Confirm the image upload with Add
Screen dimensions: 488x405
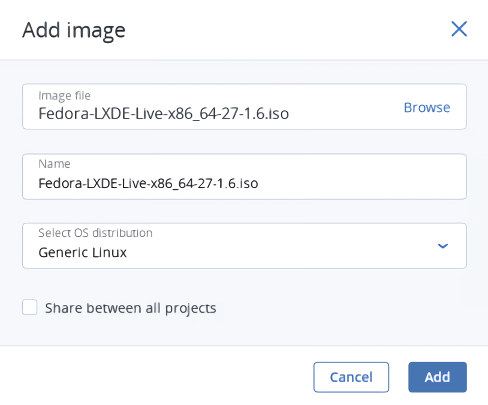[x=437, y=377]
